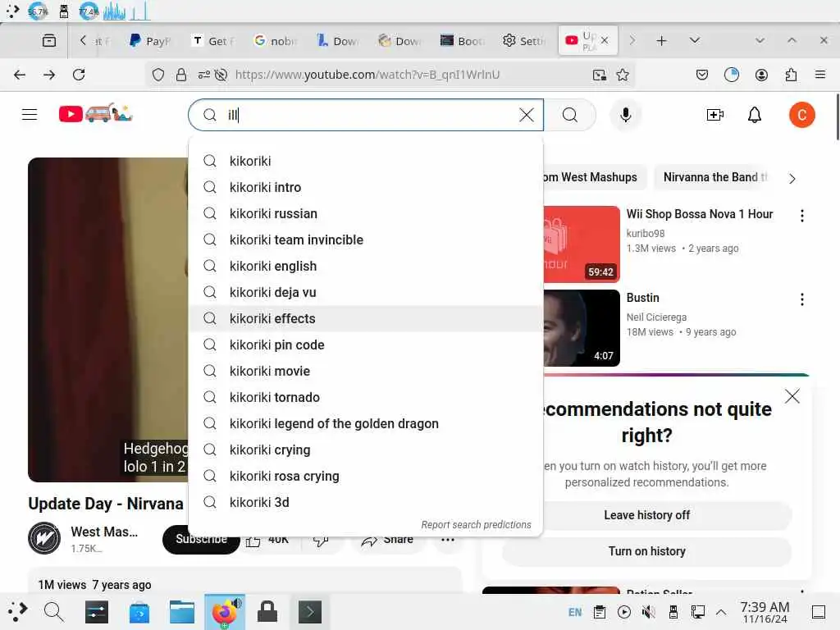
Task: Click the Turn on history button
Action: tap(646, 551)
